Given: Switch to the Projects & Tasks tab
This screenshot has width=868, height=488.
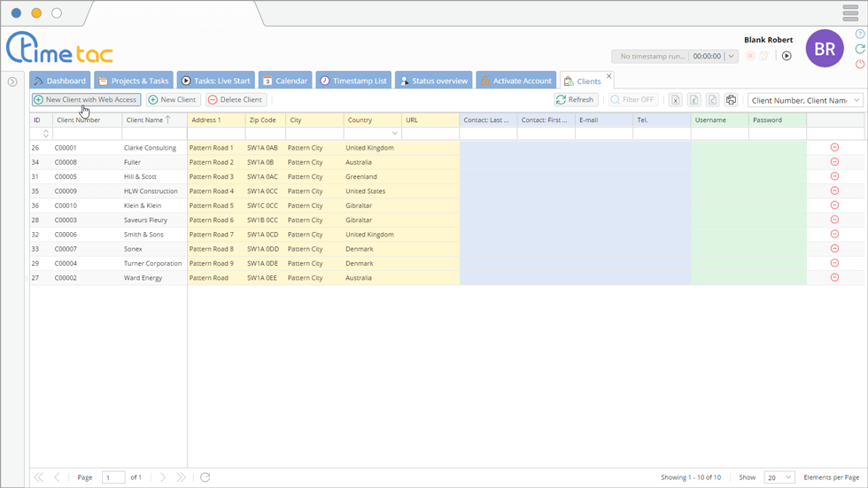Looking at the screenshot, I should (133, 81).
